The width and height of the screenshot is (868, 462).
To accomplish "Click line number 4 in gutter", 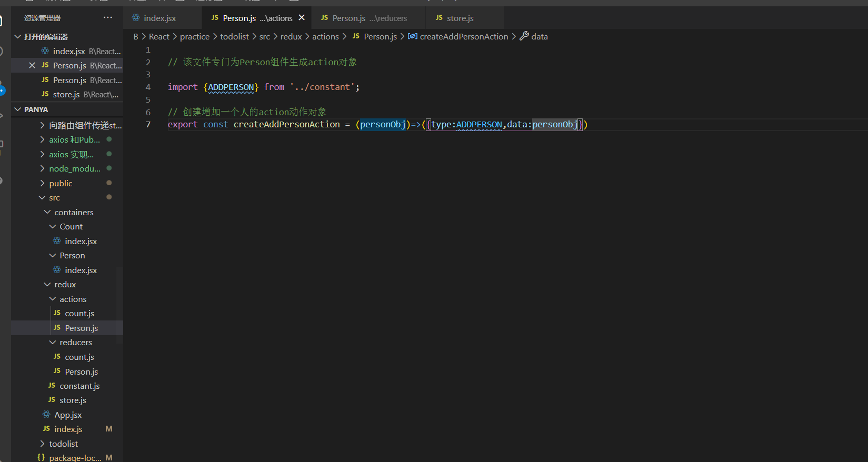I will click(148, 87).
